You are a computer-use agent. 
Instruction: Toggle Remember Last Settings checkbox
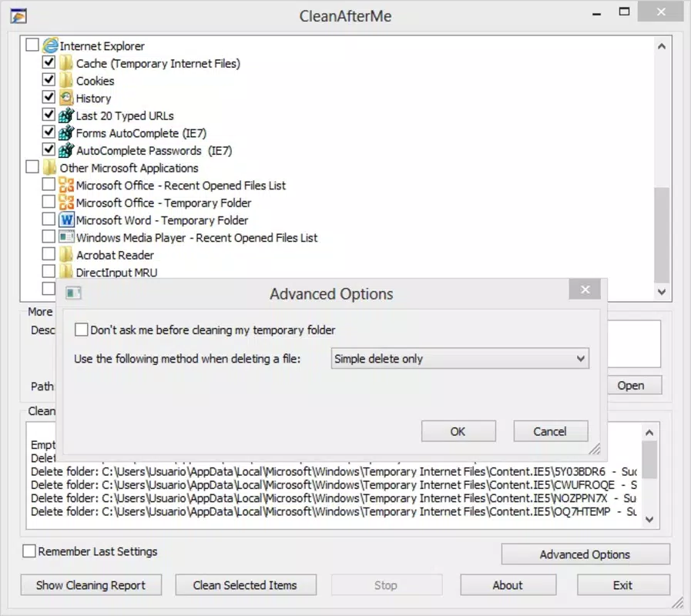coord(29,551)
